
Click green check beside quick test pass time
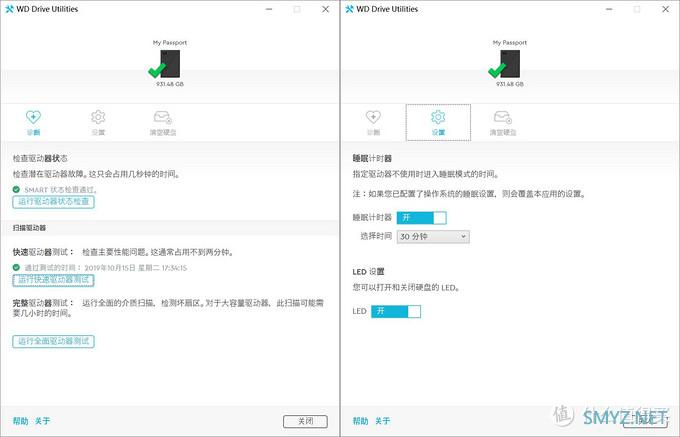coord(16,267)
